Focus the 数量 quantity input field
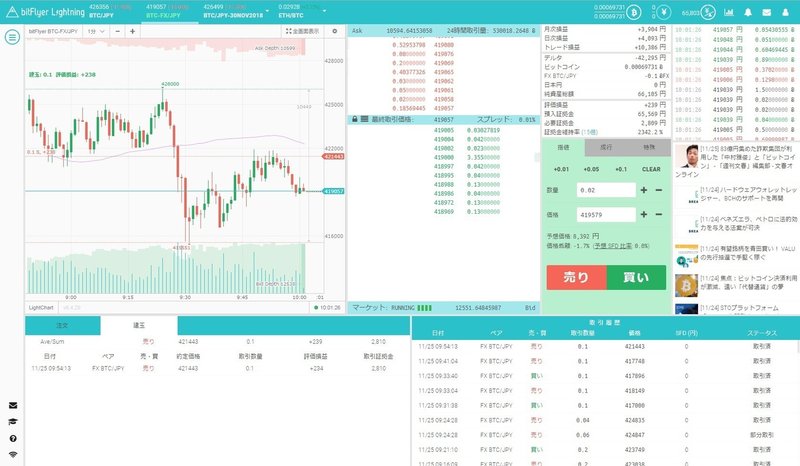 [x=606, y=190]
